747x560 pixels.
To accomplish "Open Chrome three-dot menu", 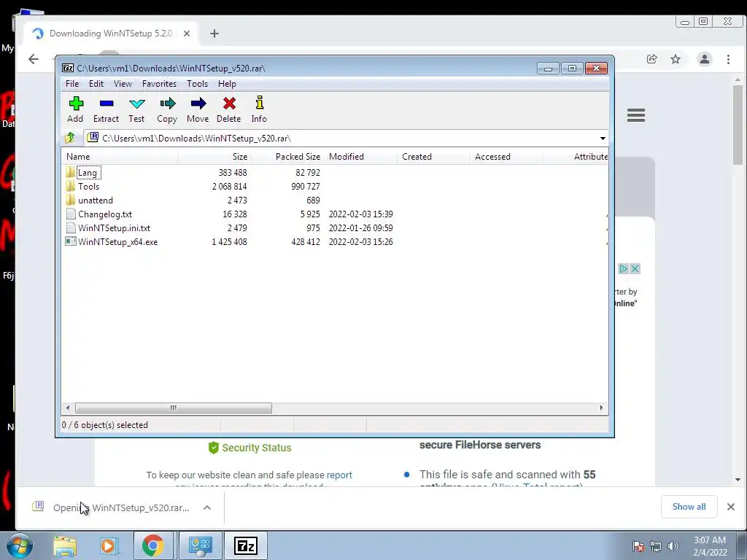I will (x=729, y=59).
